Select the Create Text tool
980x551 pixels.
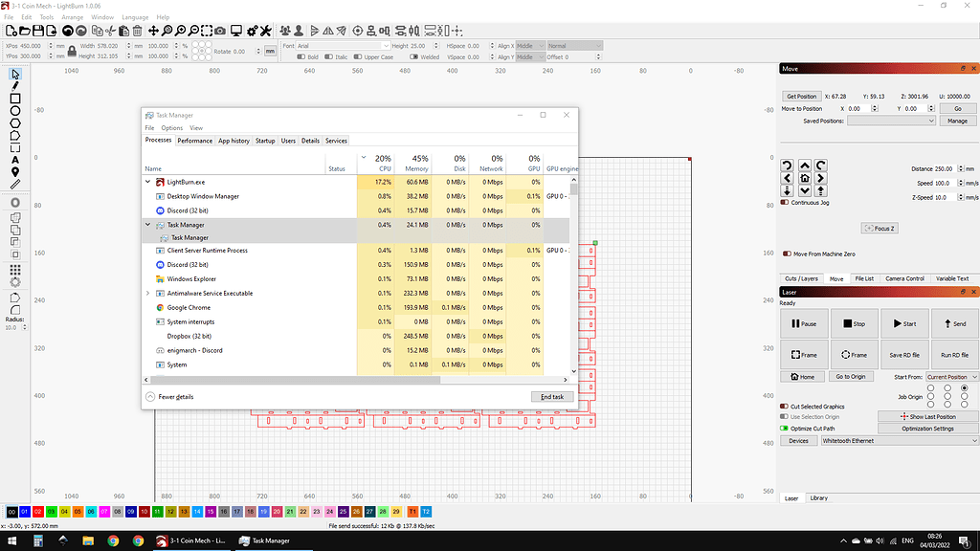click(15, 159)
